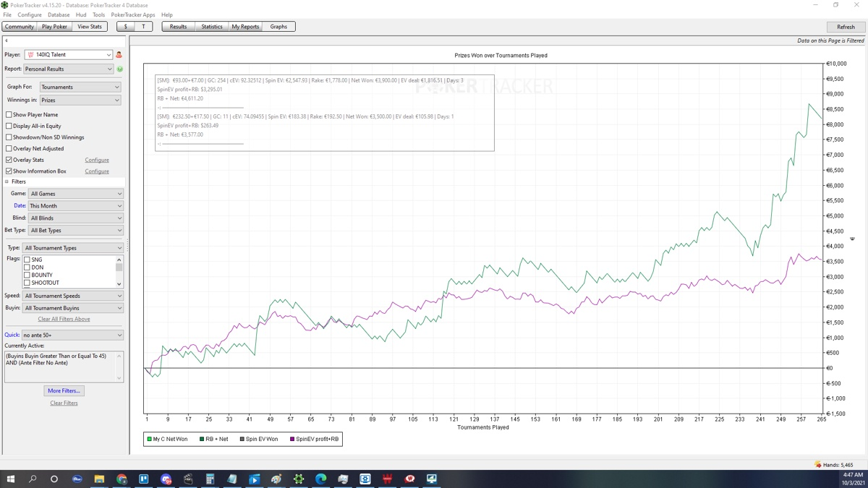Check Display All-in Equity option
The image size is (868, 488).
coord(9,126)
